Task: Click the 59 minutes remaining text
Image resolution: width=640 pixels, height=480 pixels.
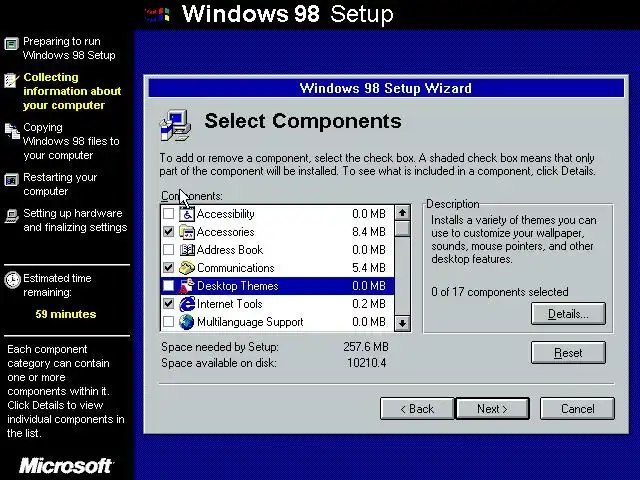Action: pyautogui.click(x=66, y=314)
